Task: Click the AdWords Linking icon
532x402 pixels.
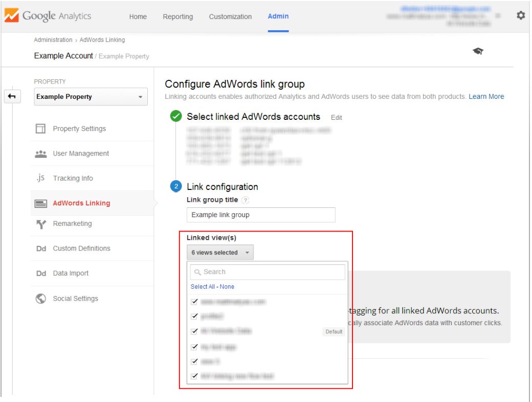Action: click(41, 203)
